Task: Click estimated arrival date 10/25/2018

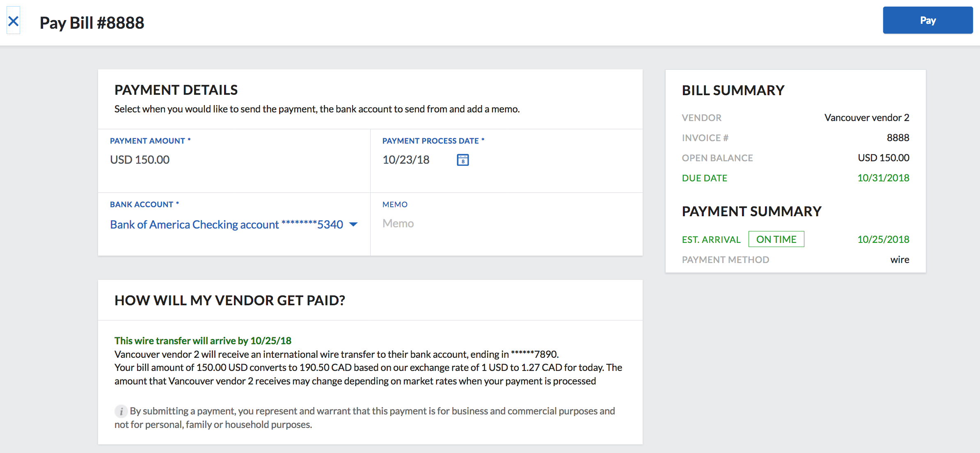Action: (883, 239)
